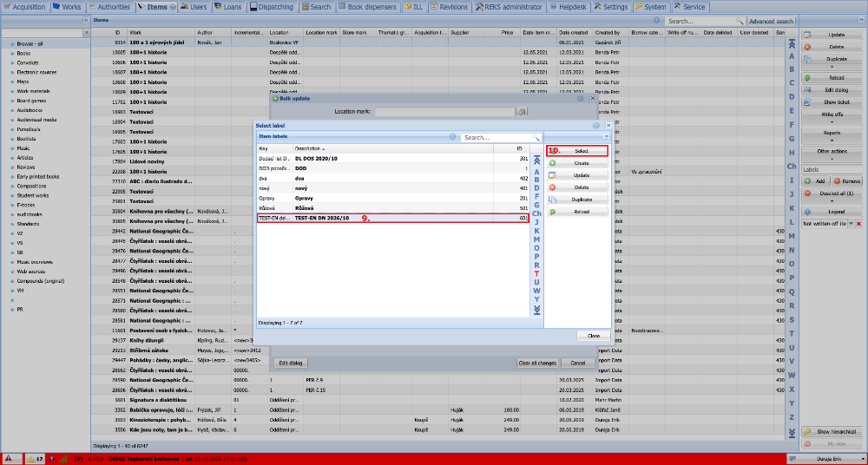The width and height of the screenshot is (868, 465).
Task: Sort labels by the ID column header
Action: [511, 148]
